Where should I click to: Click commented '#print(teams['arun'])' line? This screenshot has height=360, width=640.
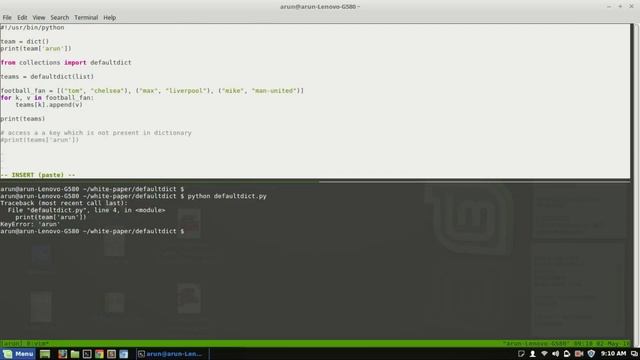[x=40, y=140]
